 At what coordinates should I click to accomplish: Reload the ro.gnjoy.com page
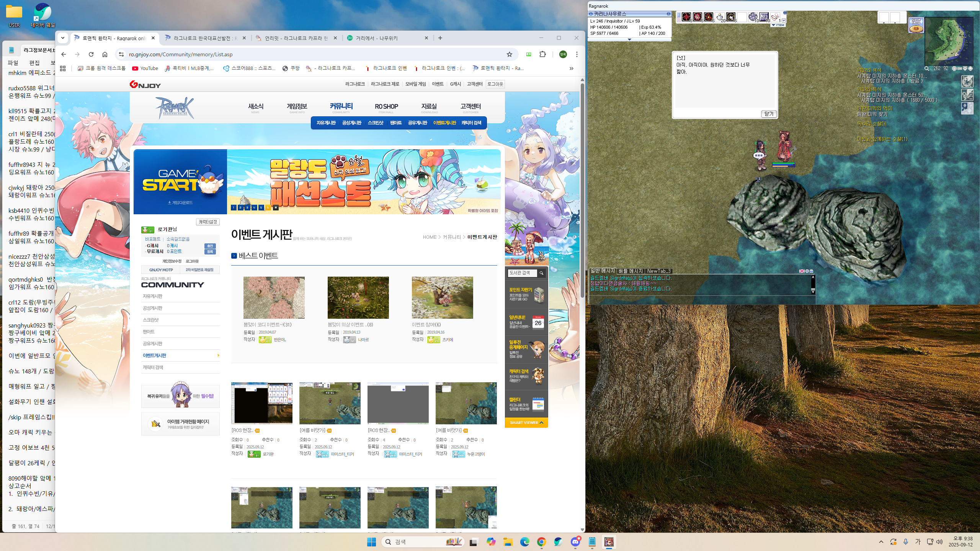coord(91,54)
